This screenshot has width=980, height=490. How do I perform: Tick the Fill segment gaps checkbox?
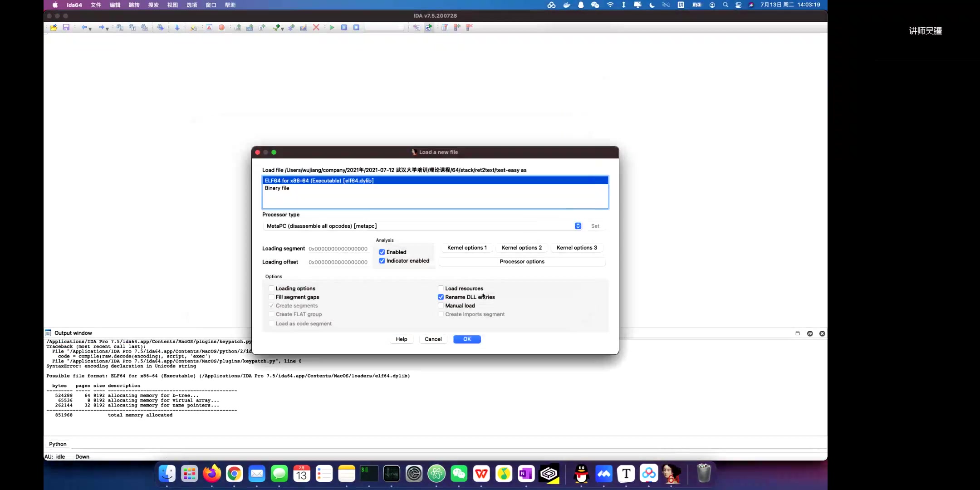pos(271,297)
